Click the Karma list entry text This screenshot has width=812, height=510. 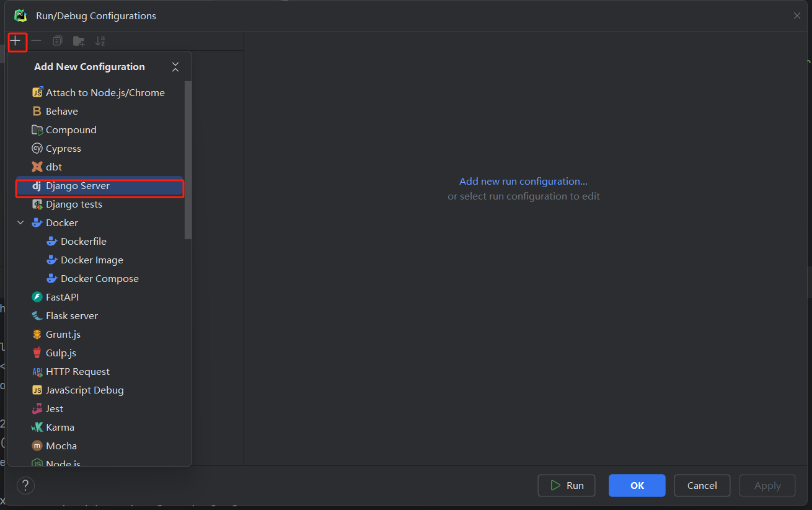point(60,428)
